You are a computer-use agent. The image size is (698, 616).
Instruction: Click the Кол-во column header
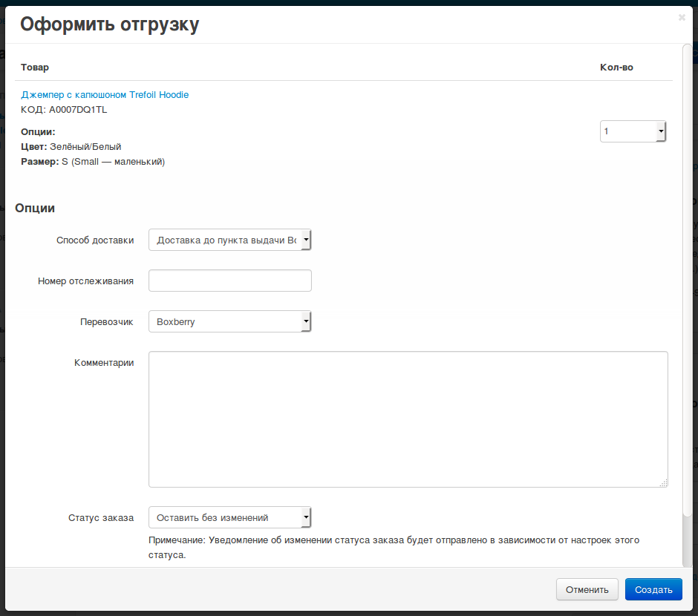click(616, 68)
